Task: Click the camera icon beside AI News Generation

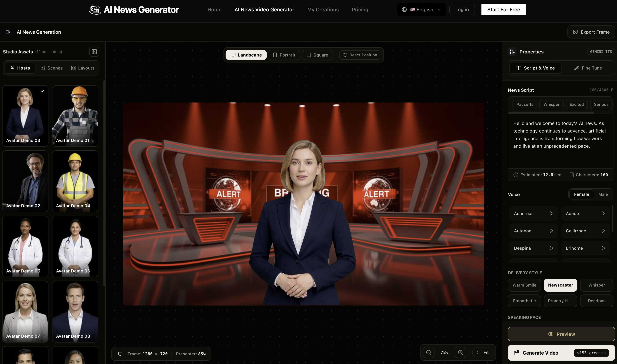Action: [x=8, y=32]
